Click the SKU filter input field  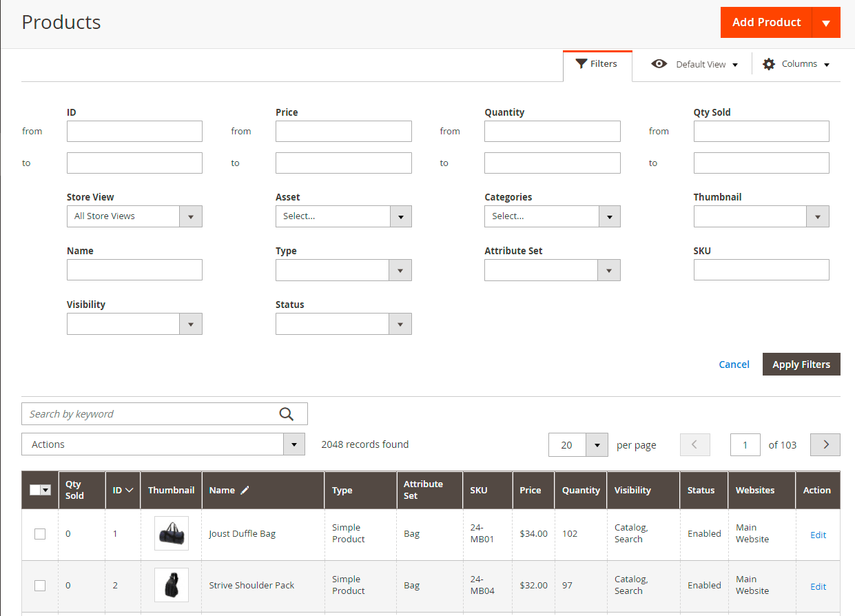(x=761, y=270)
